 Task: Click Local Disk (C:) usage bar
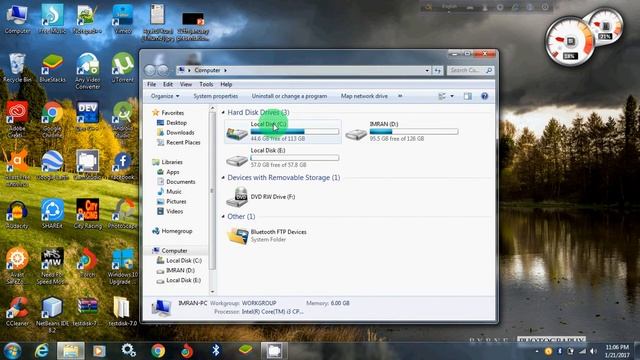(295, 132)
